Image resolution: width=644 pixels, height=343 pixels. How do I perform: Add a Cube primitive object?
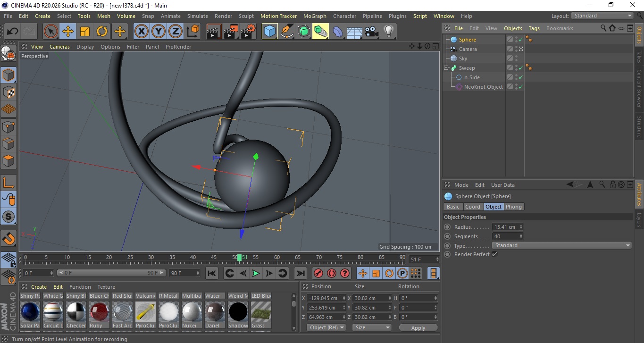[x=270, y=32]
